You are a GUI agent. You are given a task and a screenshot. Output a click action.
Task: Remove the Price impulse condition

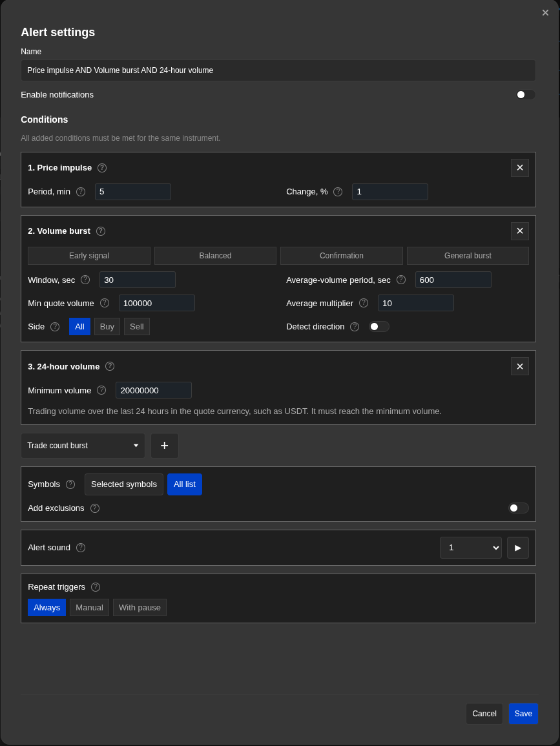click(x=519, y=168)
